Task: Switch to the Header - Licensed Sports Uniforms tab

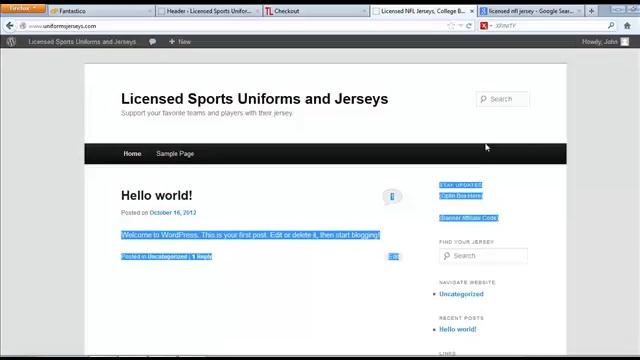Action: pyautogui.click(x=209, y=11)
